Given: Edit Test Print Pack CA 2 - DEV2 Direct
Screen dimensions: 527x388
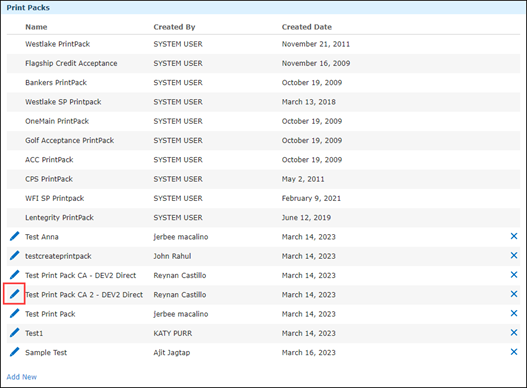Looking at the screenshot, I should (14, 294).
